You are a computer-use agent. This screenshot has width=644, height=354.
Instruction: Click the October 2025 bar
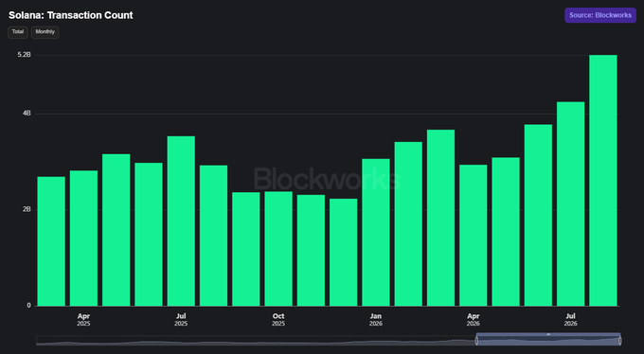coord(278,249)
